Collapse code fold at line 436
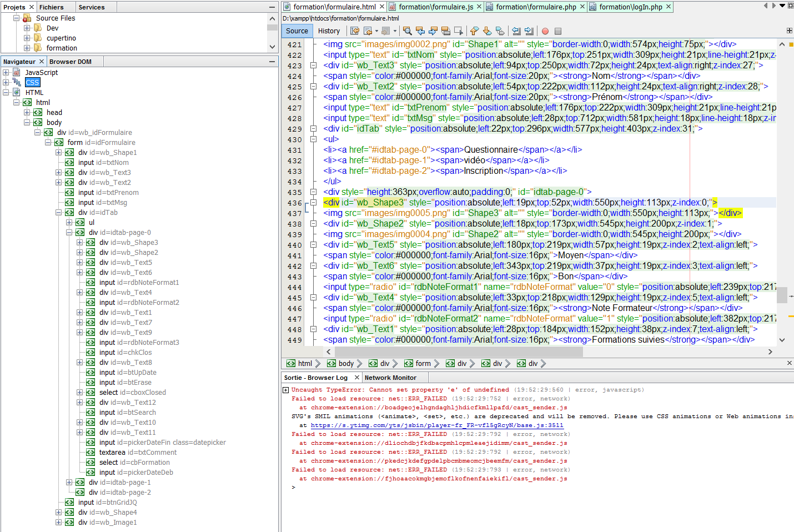The image size is (794, 532). (313, 203)
